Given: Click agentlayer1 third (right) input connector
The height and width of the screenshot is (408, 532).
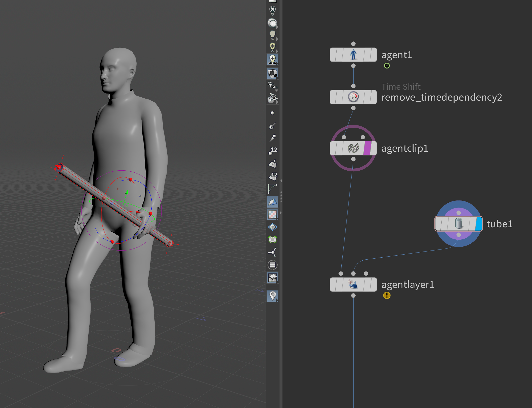Looking at the screenshot, I should click(366, 274).
